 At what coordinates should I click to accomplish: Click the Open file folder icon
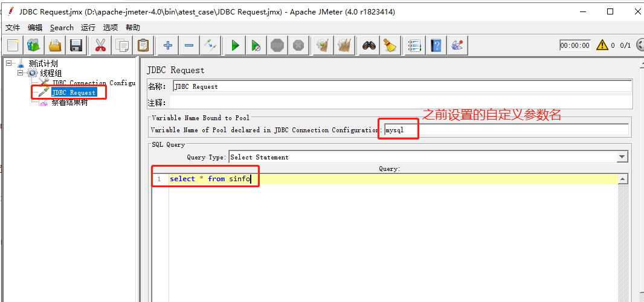(55, 45)
